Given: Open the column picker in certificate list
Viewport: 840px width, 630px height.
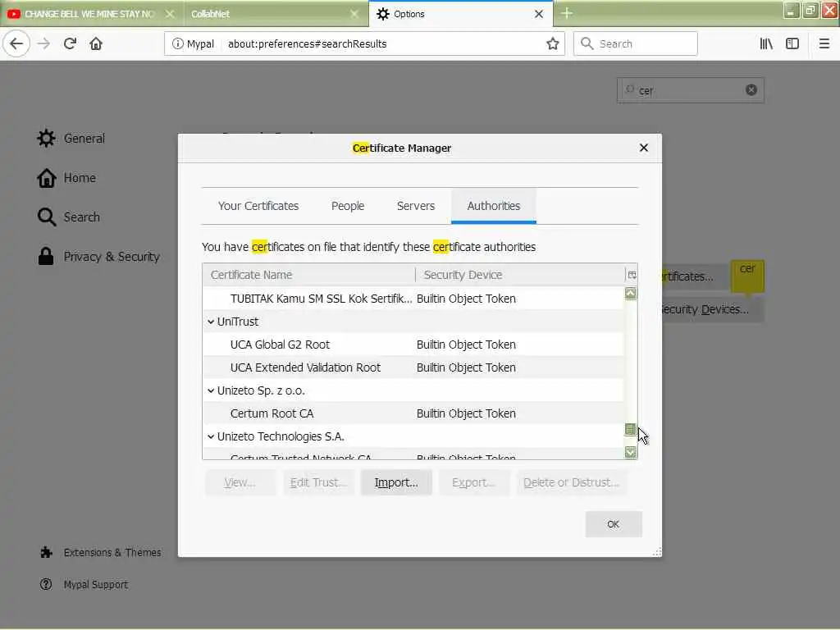Looking at the screenshot, I should coord(632,275).
